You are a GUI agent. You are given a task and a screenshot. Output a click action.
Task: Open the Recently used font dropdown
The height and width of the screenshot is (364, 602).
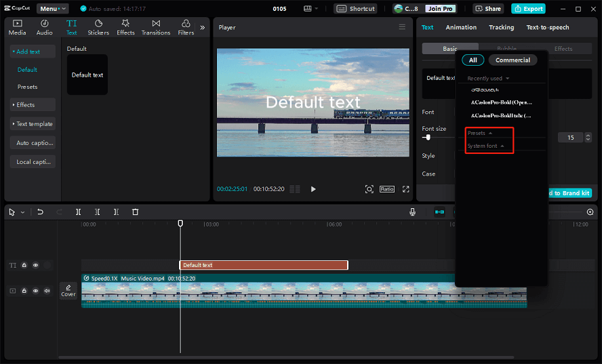[x=488, y=79]
